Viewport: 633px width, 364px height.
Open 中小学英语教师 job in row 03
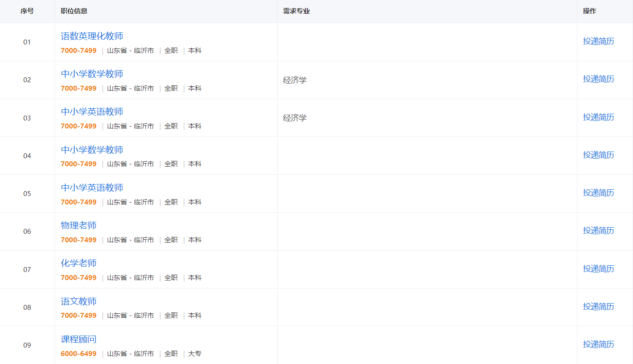(x=92, y=112)
